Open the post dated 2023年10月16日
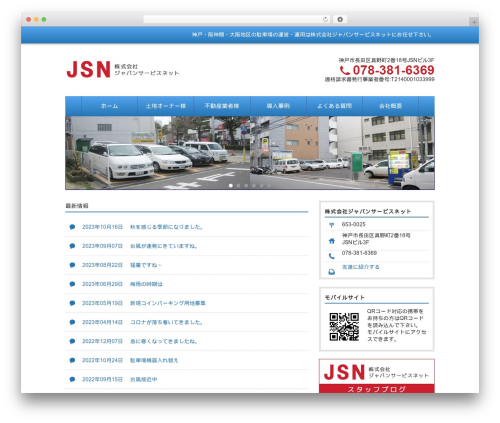The image size is (500, 423). [x=166, y=227]
